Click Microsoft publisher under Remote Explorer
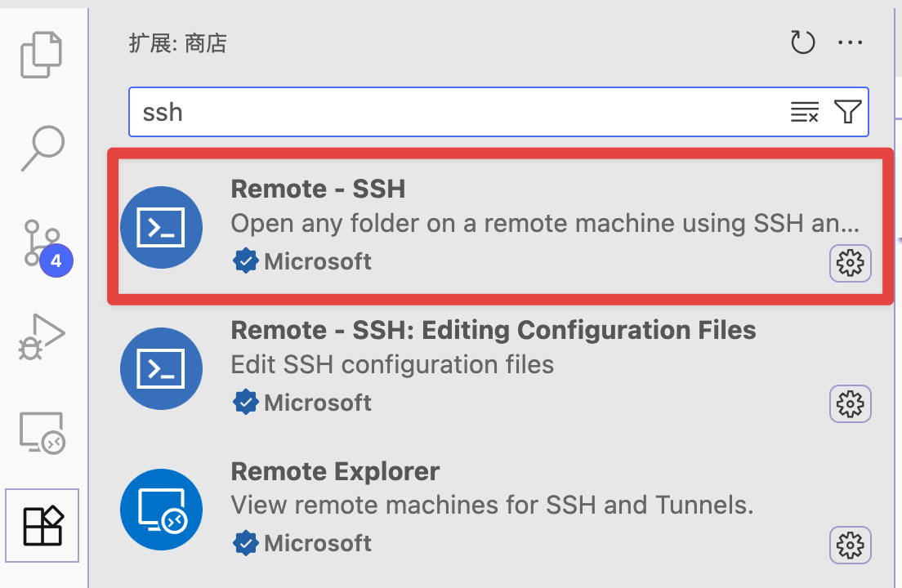The image size is (902, 588). point(317,543)
